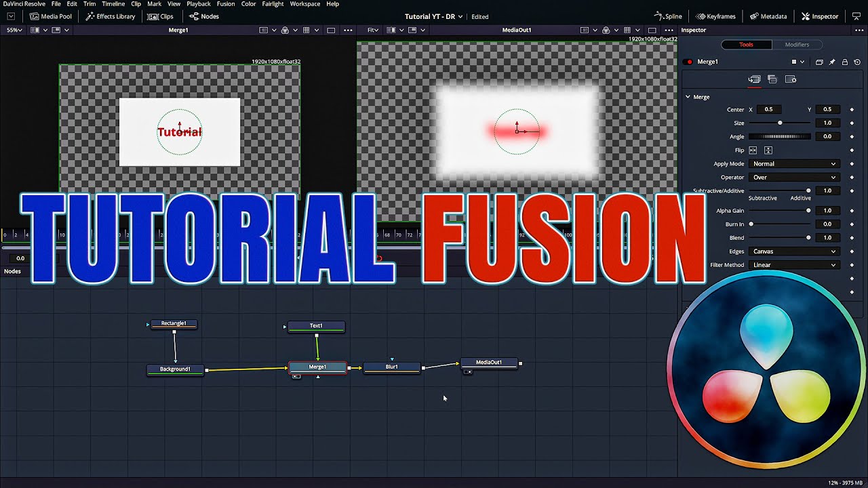Screen dimensions: 868x488
Task: Open the Merge1 color tag dropdown
Action: [797, 62]
